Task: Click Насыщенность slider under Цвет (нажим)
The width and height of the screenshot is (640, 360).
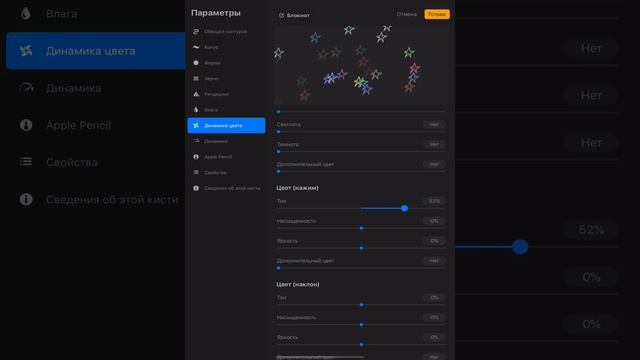Action: 362,228
